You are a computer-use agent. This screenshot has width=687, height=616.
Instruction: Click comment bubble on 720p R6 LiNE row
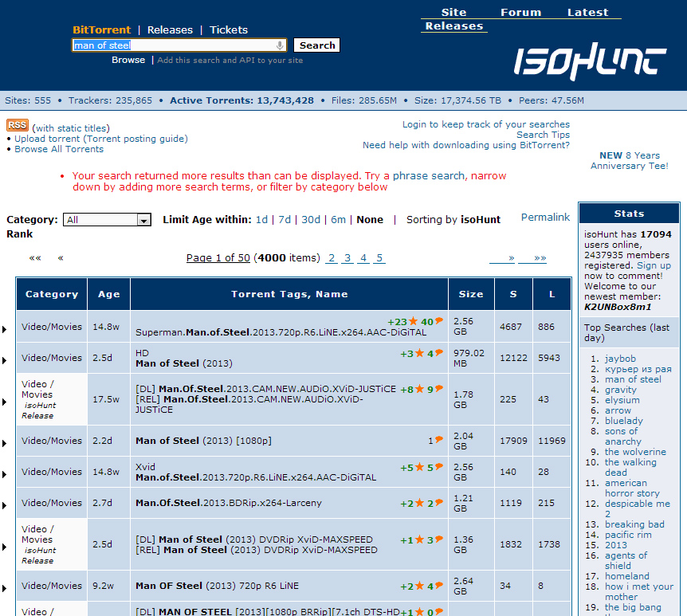pos(438,586)
